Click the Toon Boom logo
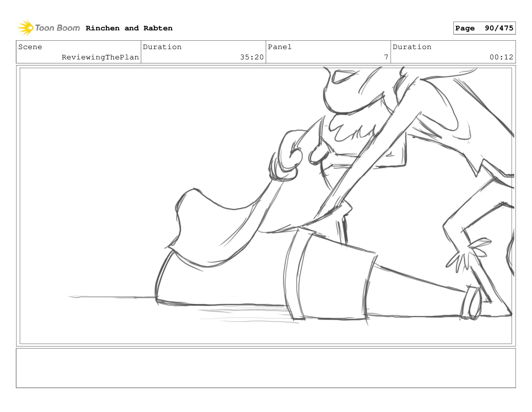 click(x=48, y=28)
